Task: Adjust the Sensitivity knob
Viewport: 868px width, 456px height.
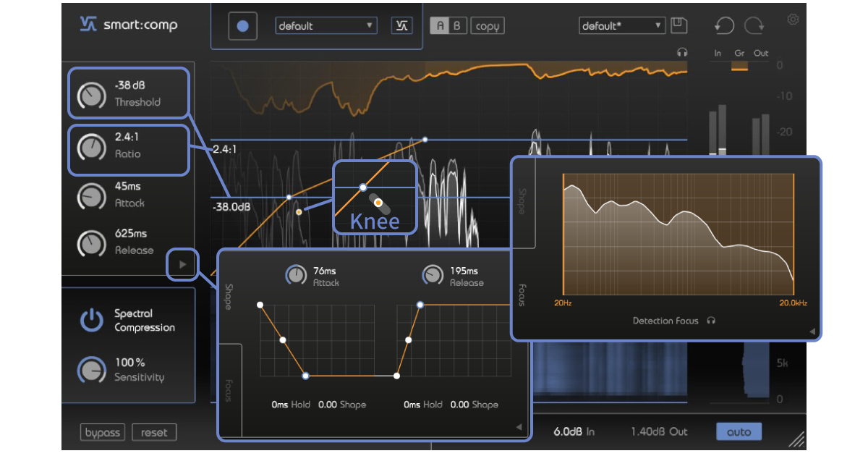Action: coord(91,369)
